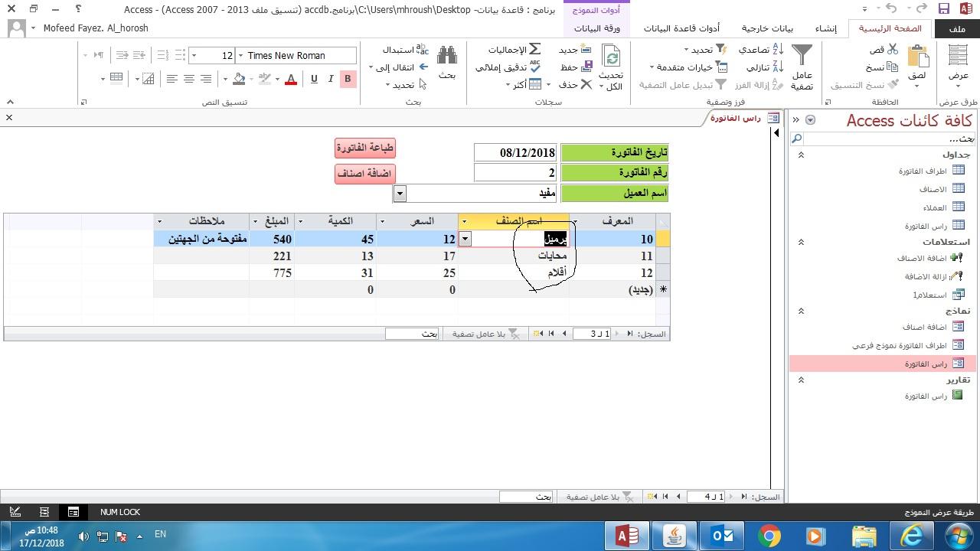Click the Cut (قص) scissors icon

click(x=892, y=49)
